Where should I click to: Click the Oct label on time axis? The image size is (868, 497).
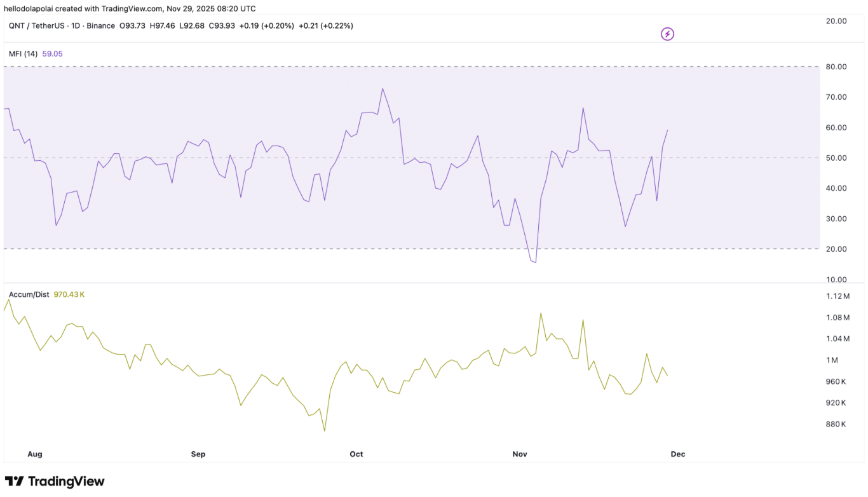click(356, 454)
